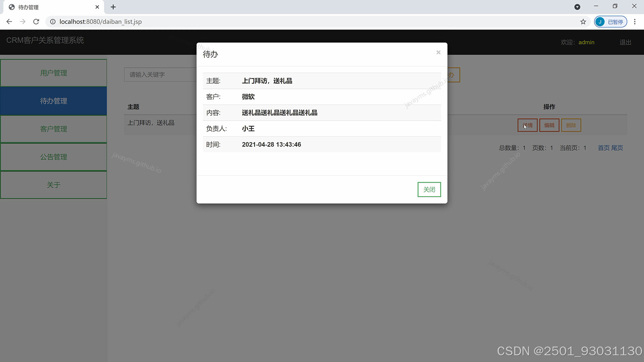Image resolution: width=644 pixels, height=362 pixels.
Task: Click the table row text 上门拜访，送礼品
Action: click(151, 123)
